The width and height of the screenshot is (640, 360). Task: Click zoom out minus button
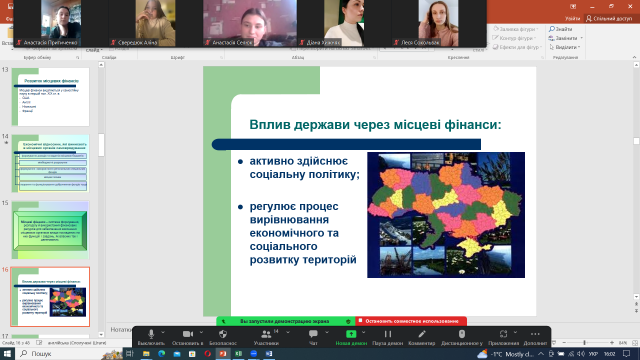(564, 343)
